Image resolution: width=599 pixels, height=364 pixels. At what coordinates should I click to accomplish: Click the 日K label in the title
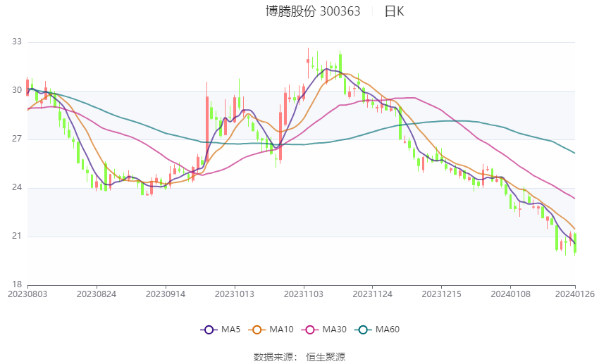point(394,11)
